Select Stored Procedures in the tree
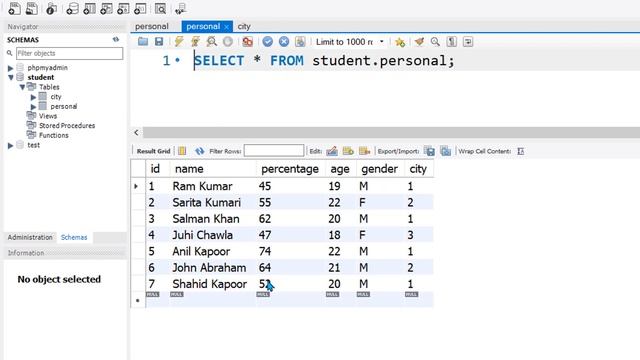The image size is (640, 360). tap(67, 126)
